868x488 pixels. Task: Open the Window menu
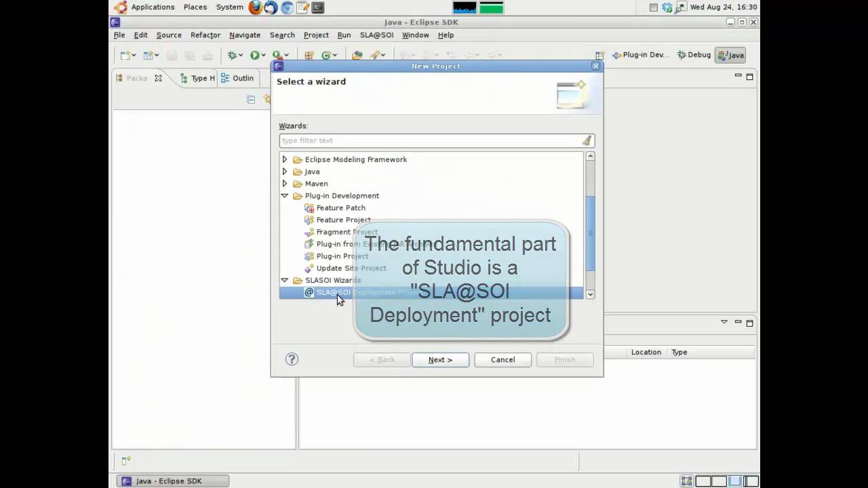(416, 35)
